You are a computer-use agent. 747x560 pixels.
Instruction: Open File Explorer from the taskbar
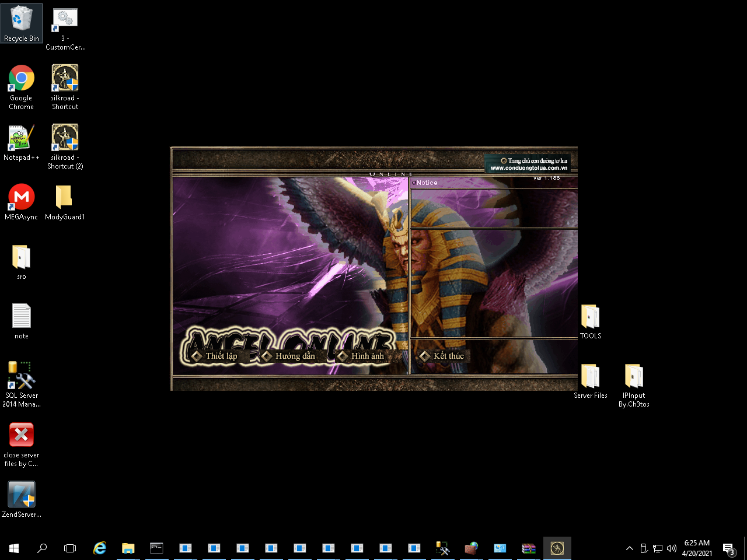[128, 548]
